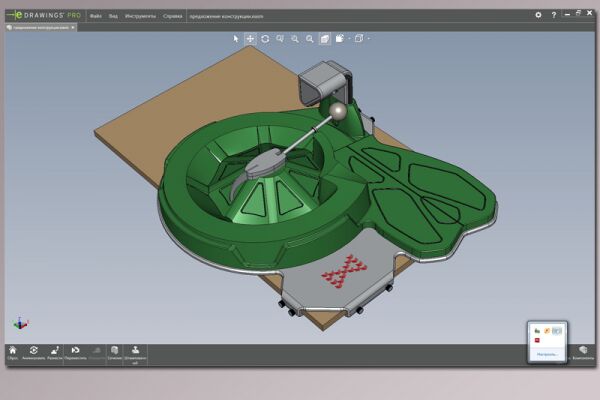Click the orange tray icon in popup

pos(547,331)
